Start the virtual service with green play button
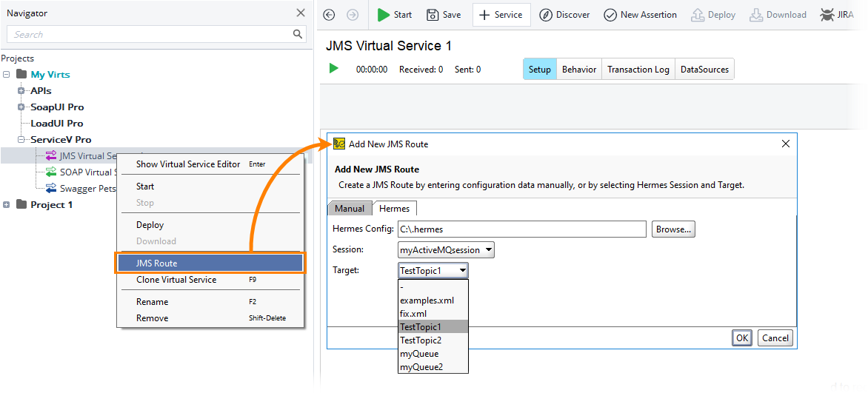The height and width of the screenshot is (393, 868). 334,69
